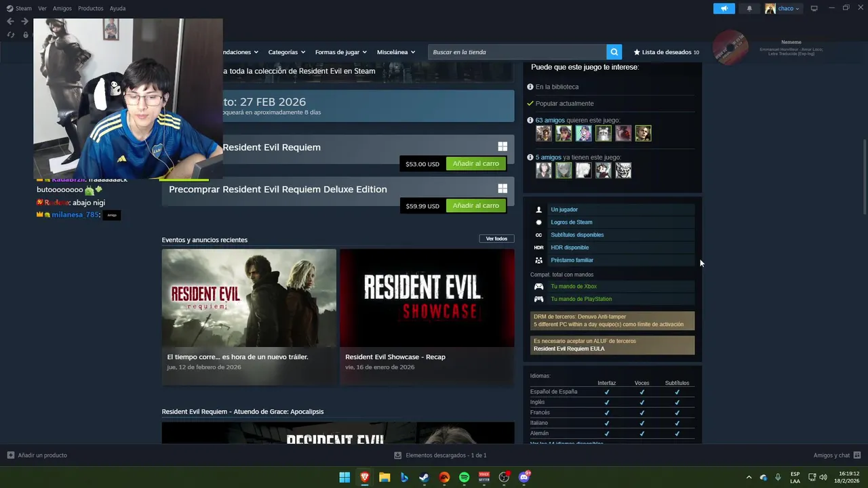Click Ver todos events button
Image resolution: width=868 pixels, height=488 pixels.
(496, 239)
